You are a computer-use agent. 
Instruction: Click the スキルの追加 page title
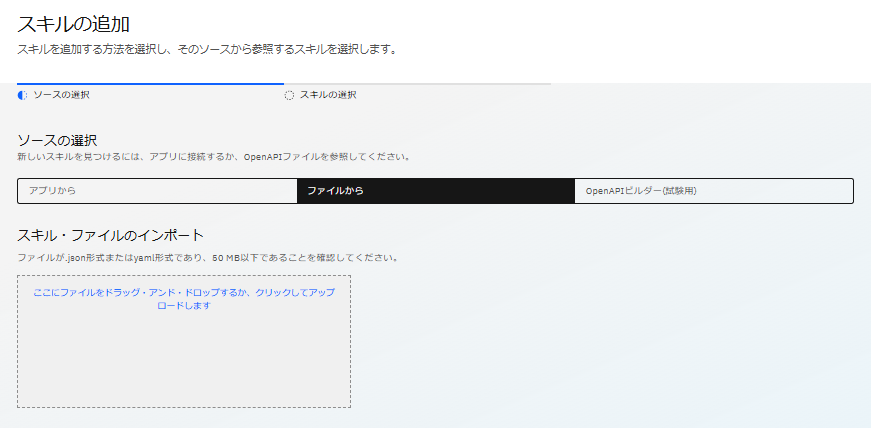[73, 23]
